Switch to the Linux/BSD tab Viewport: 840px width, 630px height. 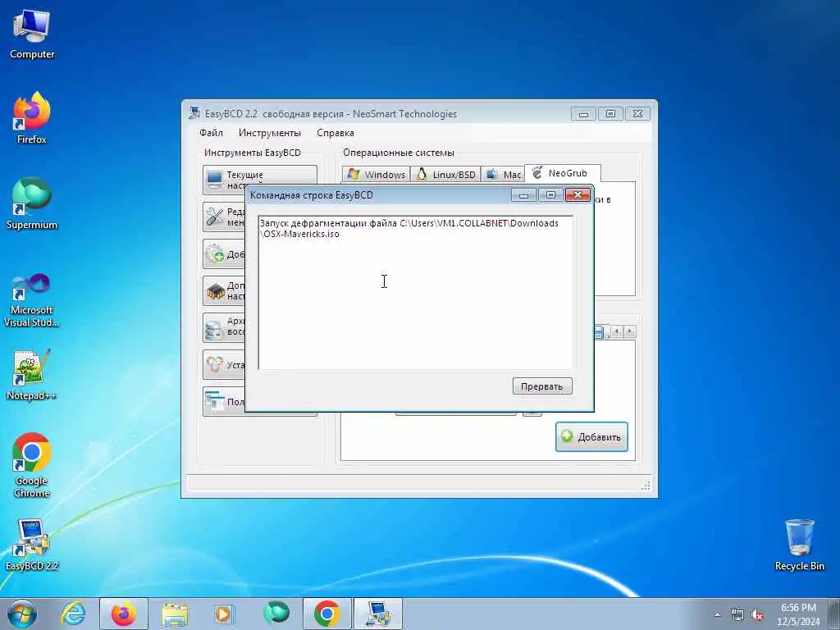(445, 175)
